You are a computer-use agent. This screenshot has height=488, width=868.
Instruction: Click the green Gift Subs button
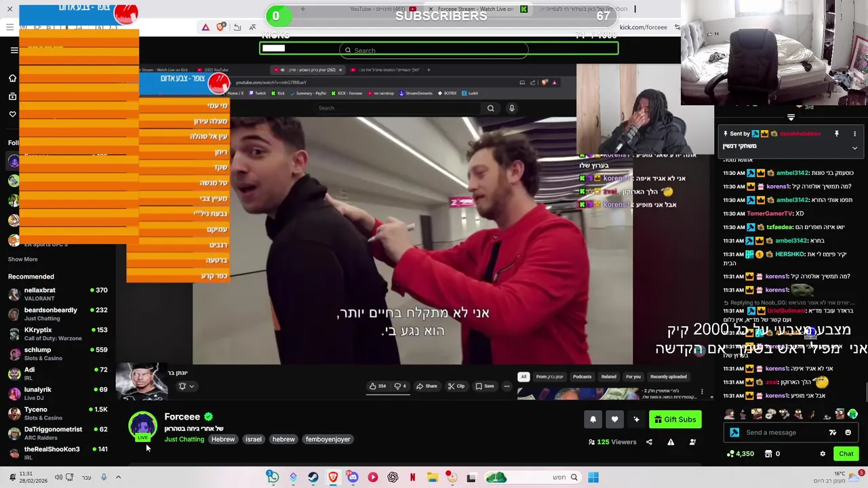[x=675, y=420]
